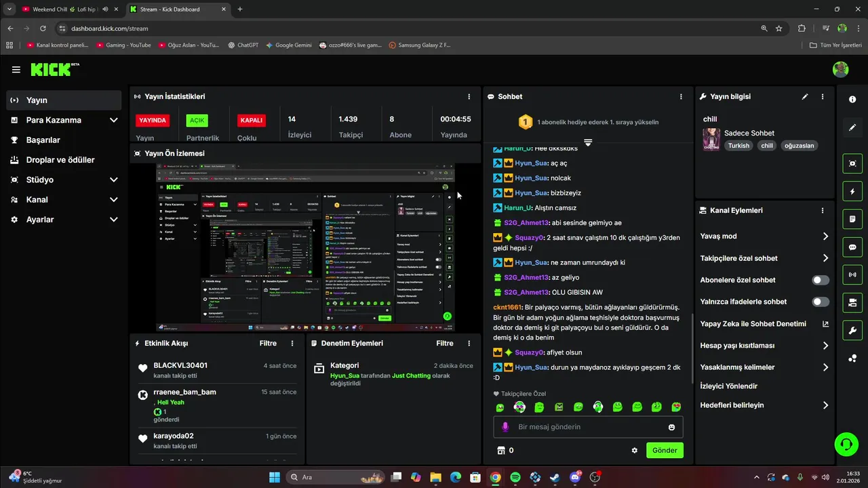Viewport: 868px width, 488px height.
Task: Toggle the lightning bolt widget icon in sidebar
Action: pyautogui.click(x=852, y=192)
